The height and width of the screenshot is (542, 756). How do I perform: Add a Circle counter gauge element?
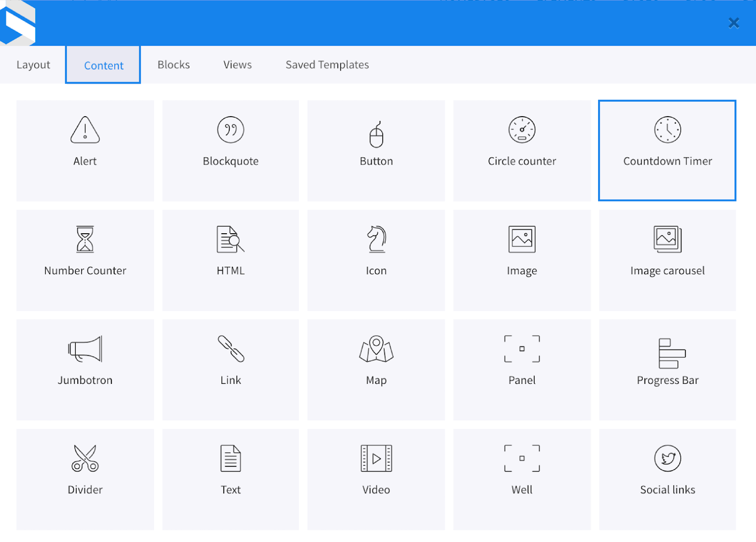pos(522,151)
